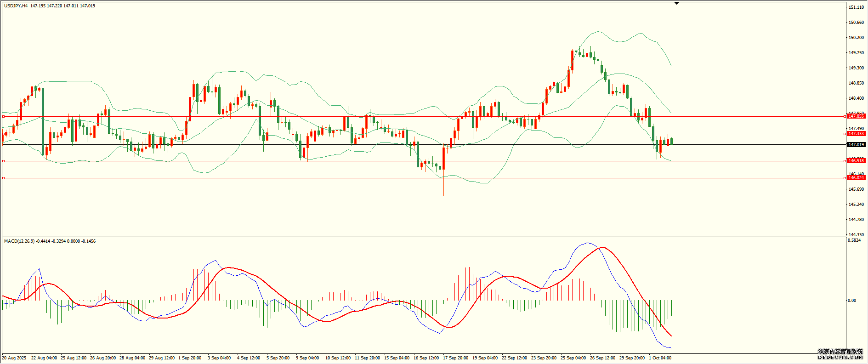Click the chart shift triangle marker
868x364 pixels.
[676, 3]
